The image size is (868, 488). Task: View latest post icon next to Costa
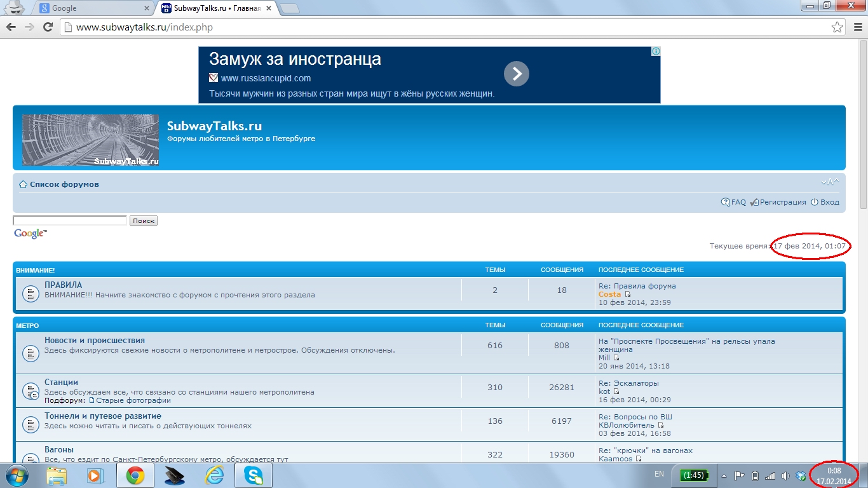628,295
